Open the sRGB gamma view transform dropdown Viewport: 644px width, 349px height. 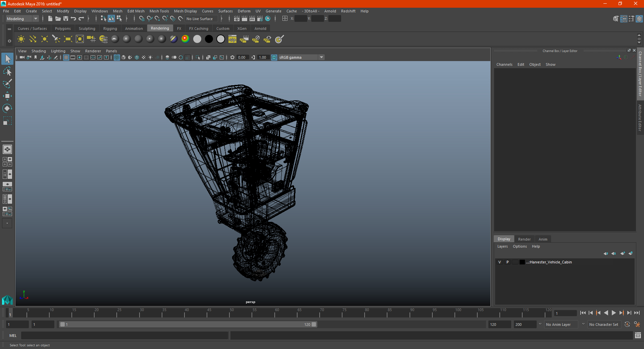tap(301, 57)
